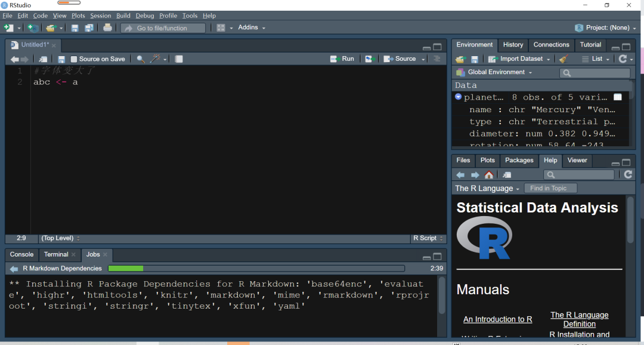Open the Plots tab
The image size is (644, 345).
[x=488, y=161]
